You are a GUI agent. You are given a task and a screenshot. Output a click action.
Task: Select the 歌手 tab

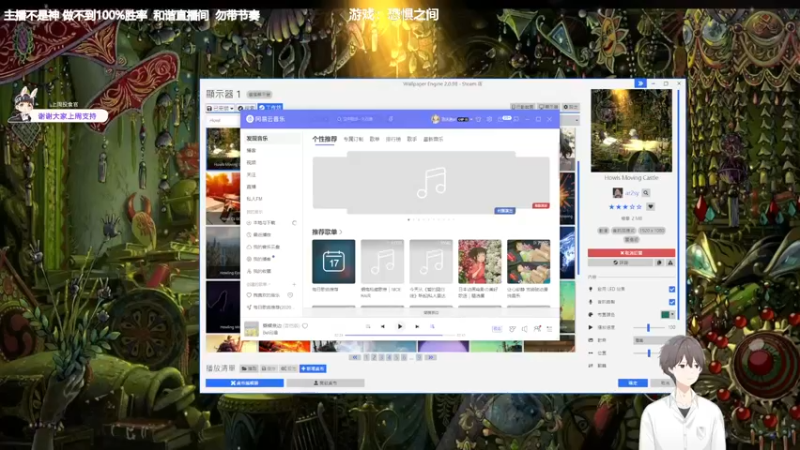pyautogui.click(x=412, y=139)
